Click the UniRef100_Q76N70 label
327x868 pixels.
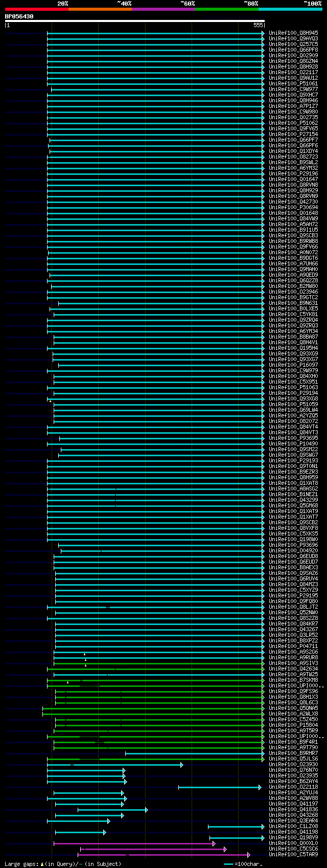[x=293, y=770]
